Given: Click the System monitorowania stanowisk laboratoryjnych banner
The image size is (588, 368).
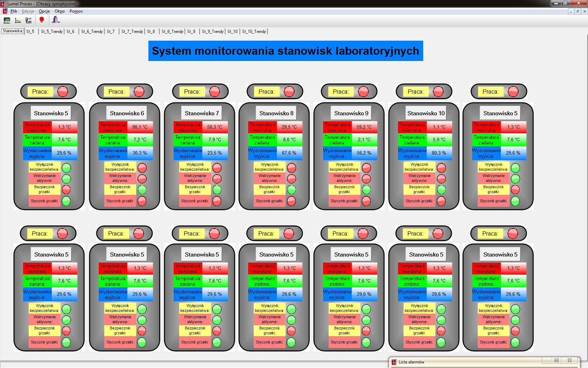Looking at the screenshot, I should (x=286, y=51).
